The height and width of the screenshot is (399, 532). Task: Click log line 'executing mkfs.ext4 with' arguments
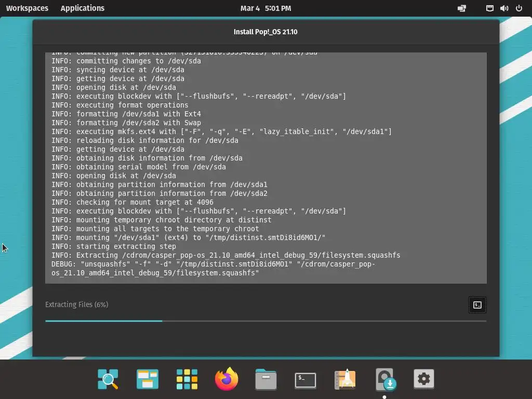pos(221,131)
